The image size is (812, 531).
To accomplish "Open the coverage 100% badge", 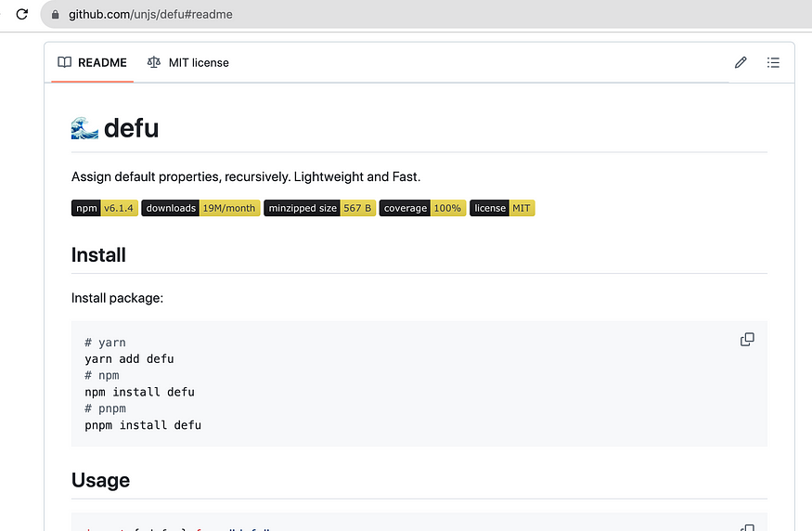I will [422, 208].
